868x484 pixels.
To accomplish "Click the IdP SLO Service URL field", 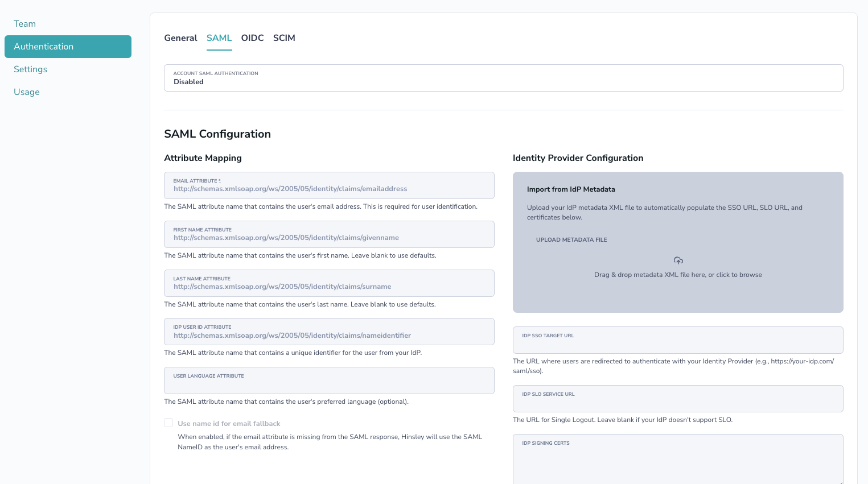I will pyautogui.click(x=678, y=399).
